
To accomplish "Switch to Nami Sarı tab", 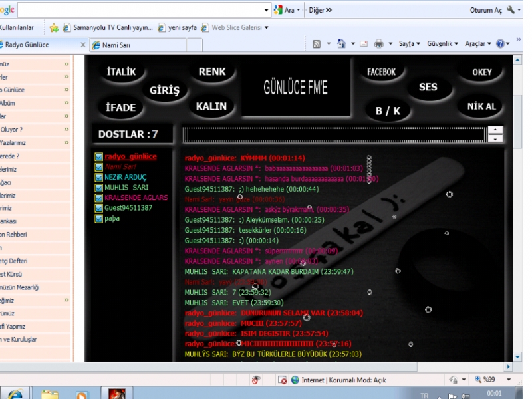I will (138, 45).
